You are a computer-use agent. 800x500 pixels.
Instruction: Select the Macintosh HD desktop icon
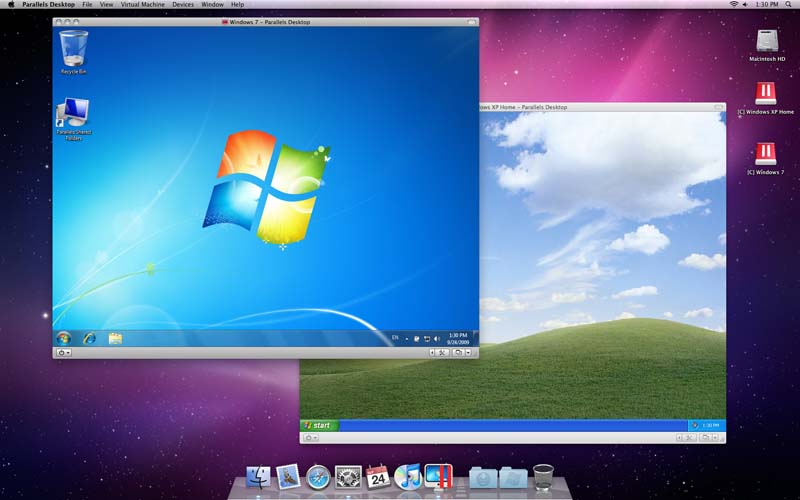click(x=767, y=45)
